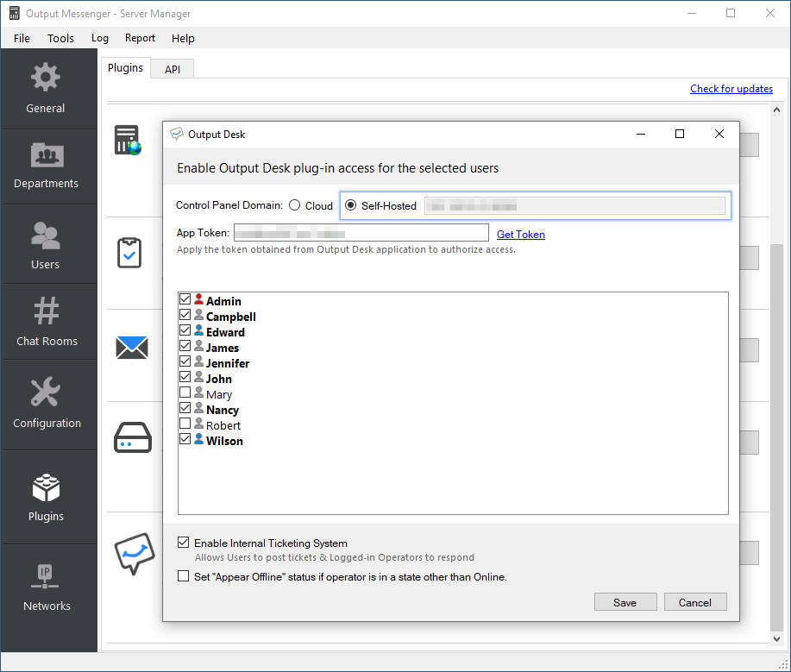Uncheck the Edward user checkbox
This screenshot has width=791, height=672.
[185, 330]
